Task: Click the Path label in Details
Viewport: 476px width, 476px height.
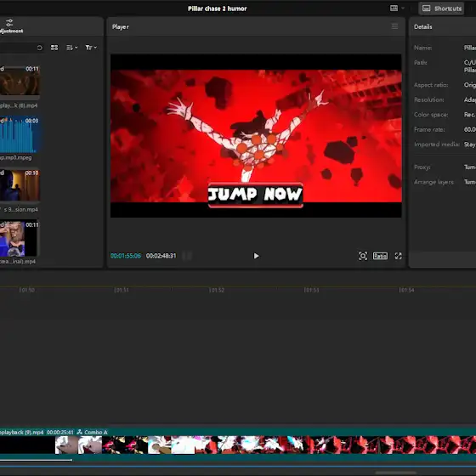Action: (421, 63)
